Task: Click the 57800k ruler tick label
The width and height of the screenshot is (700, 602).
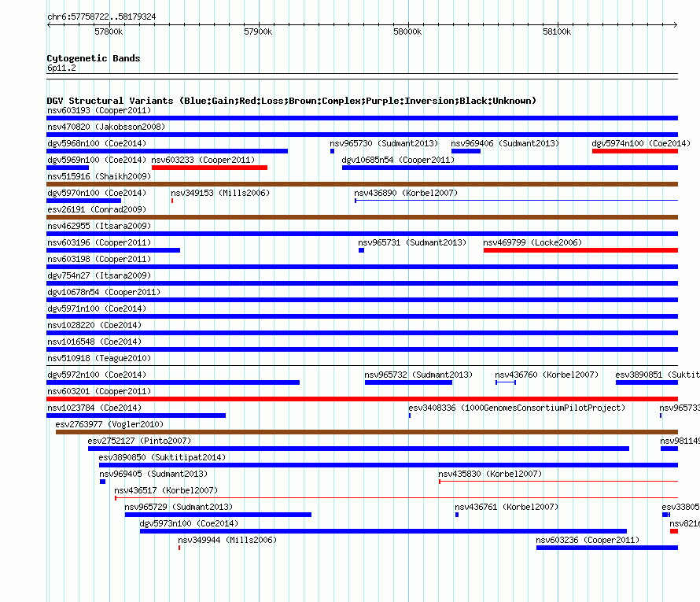Action: point(109,31)
